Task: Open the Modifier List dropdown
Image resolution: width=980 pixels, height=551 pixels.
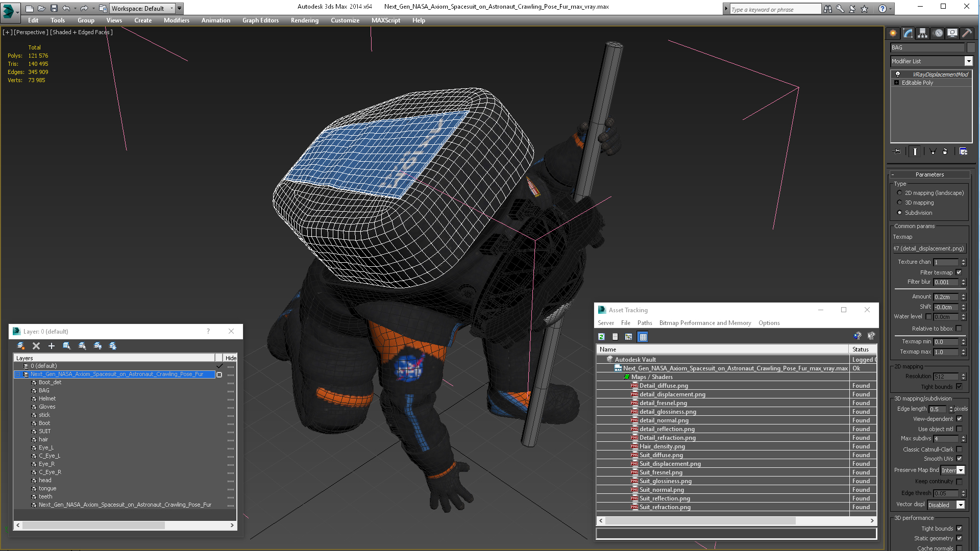Action: (968, 61)
